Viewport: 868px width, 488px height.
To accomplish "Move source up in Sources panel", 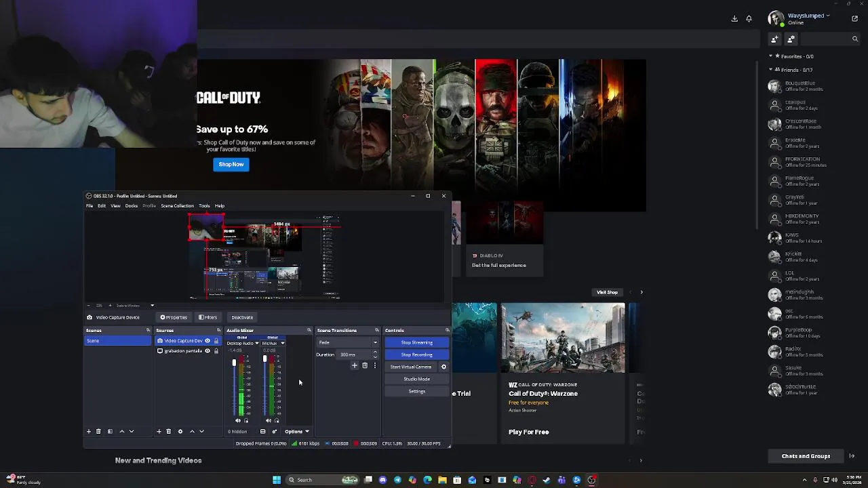I will point(192,431).
